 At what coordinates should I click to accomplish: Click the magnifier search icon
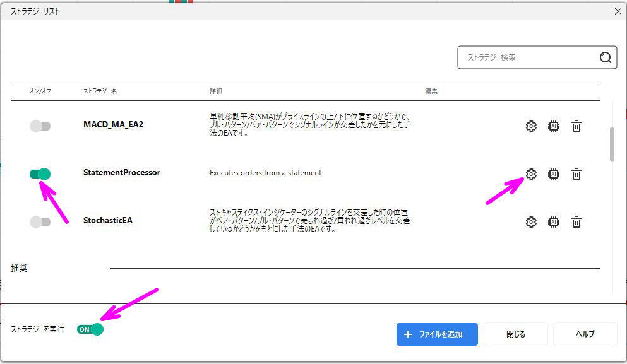point(605,57)
